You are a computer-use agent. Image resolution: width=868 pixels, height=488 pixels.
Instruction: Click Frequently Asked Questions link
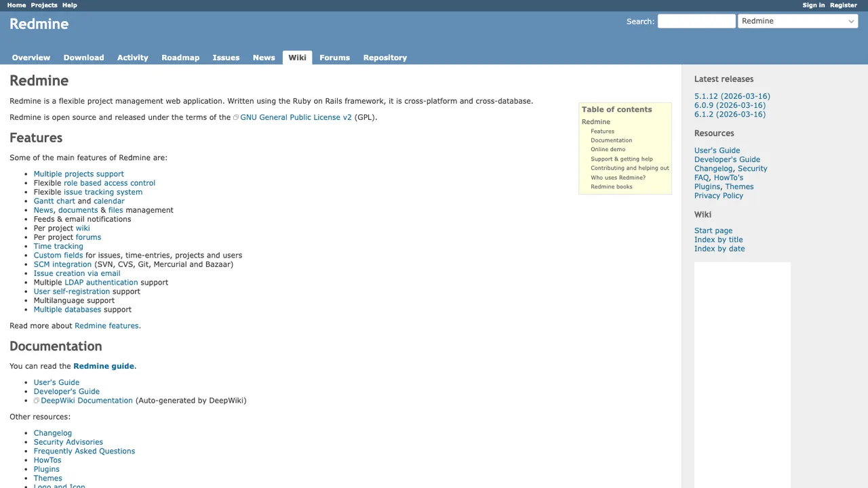click(84, 451)
